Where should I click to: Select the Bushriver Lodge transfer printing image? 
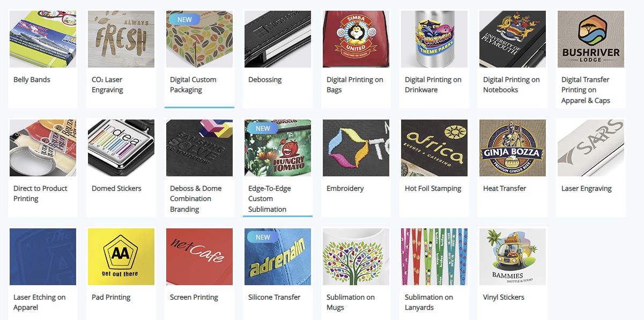click(591, 39)
